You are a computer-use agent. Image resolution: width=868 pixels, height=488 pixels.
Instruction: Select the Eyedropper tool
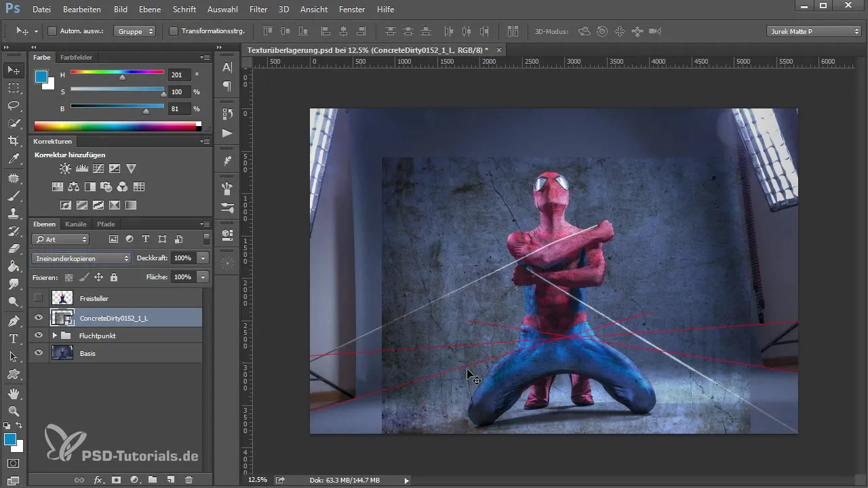pos(14,159)
